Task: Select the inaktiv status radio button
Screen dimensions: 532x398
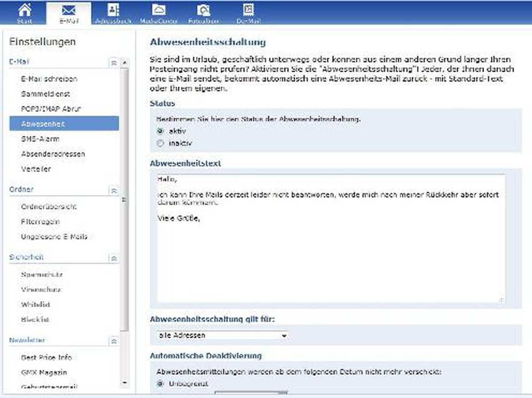Action: click(x=160, y=143)
